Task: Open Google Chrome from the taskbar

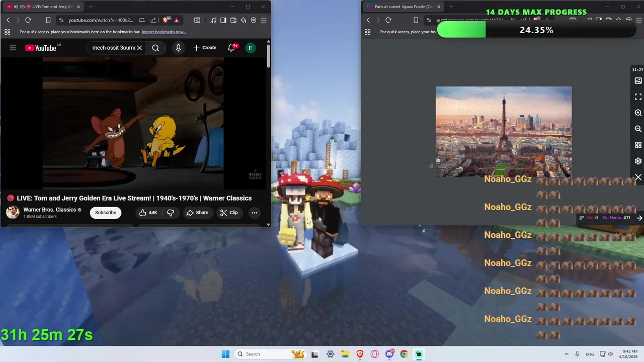Action: coord(404,354)
